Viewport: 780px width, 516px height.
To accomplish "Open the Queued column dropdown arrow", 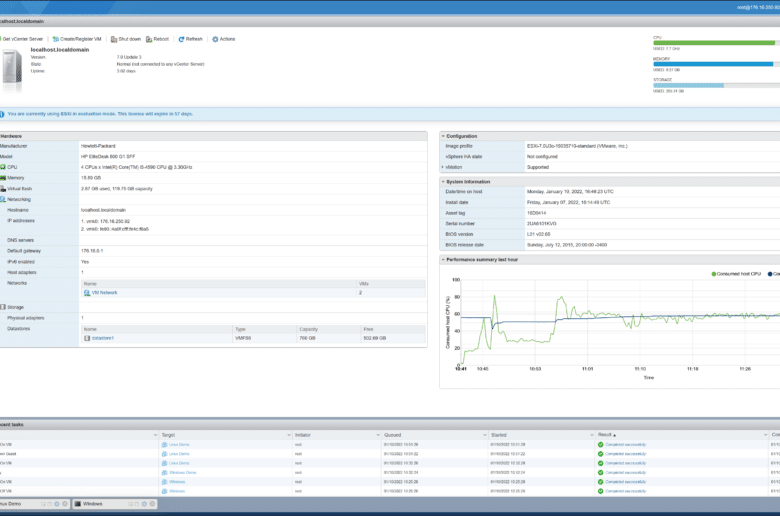I will (485, 435).
